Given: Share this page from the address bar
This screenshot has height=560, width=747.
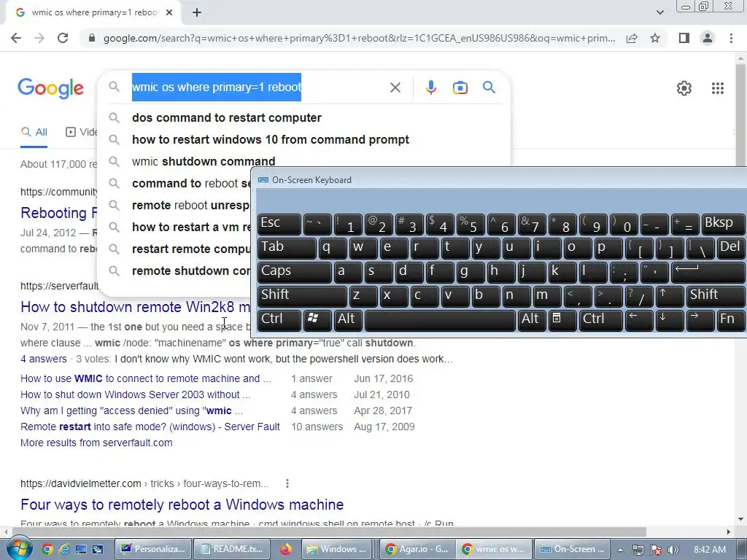Looking at the screenshot, I should point(632,38).
